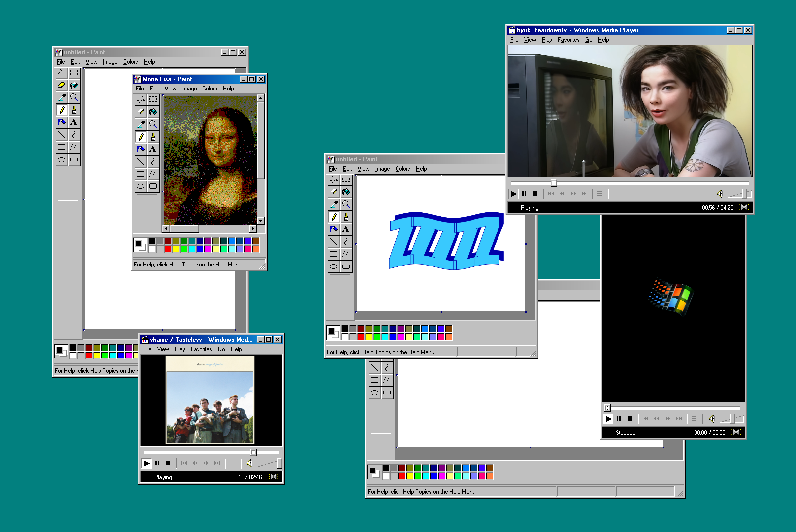Select the Airbrush tool in Mona Lisa Paint
Viewport: 796px width, 532px height.
[141, 149]
